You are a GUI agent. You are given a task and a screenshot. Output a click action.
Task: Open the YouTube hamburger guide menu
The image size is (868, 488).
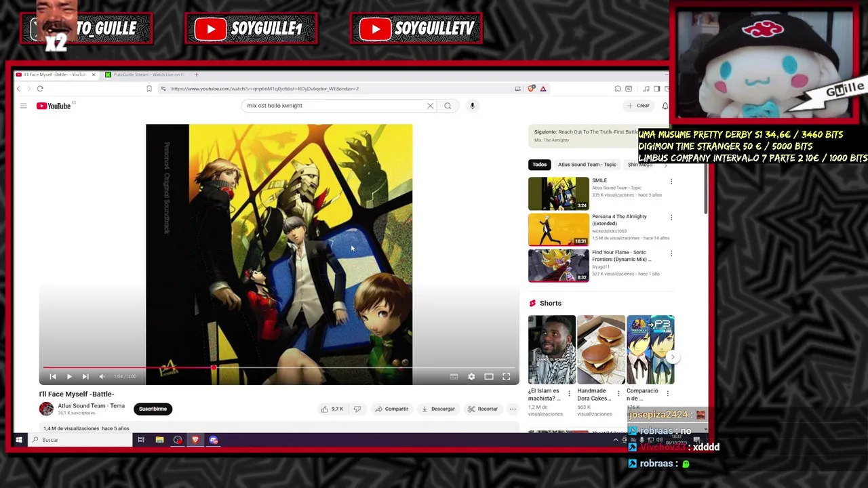pyautogui.click(x=23, y=106)
